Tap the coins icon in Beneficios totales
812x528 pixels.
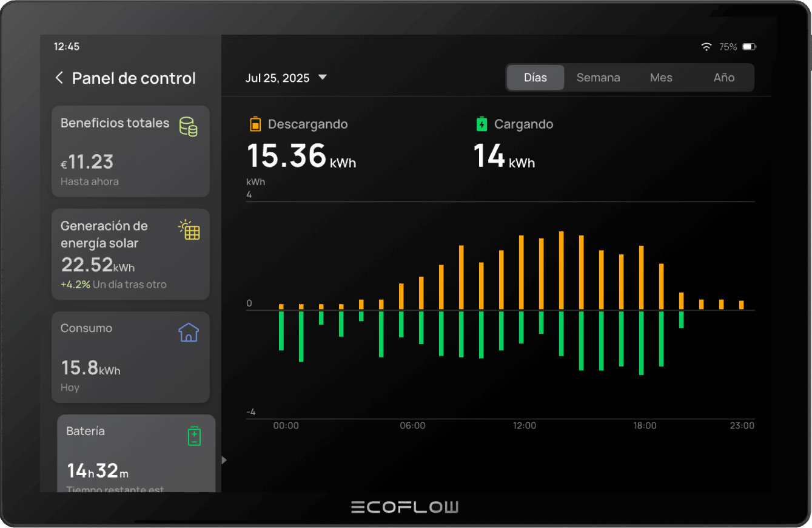(189, 127)
